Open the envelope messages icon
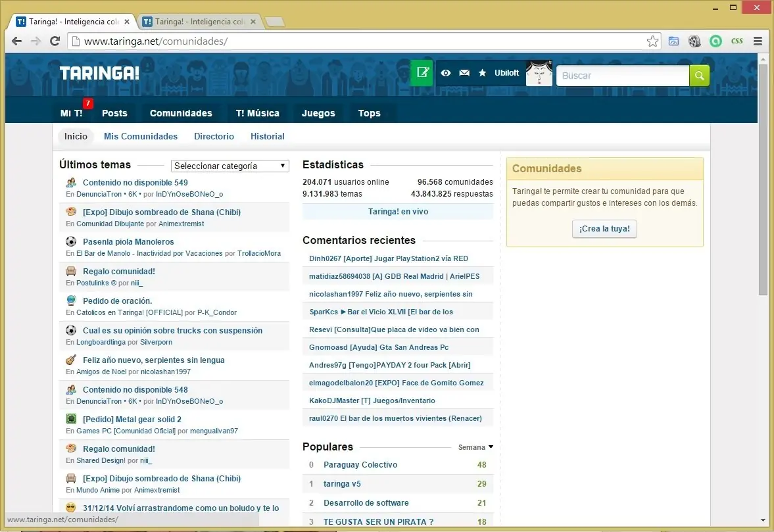 [x=464, y=73]
